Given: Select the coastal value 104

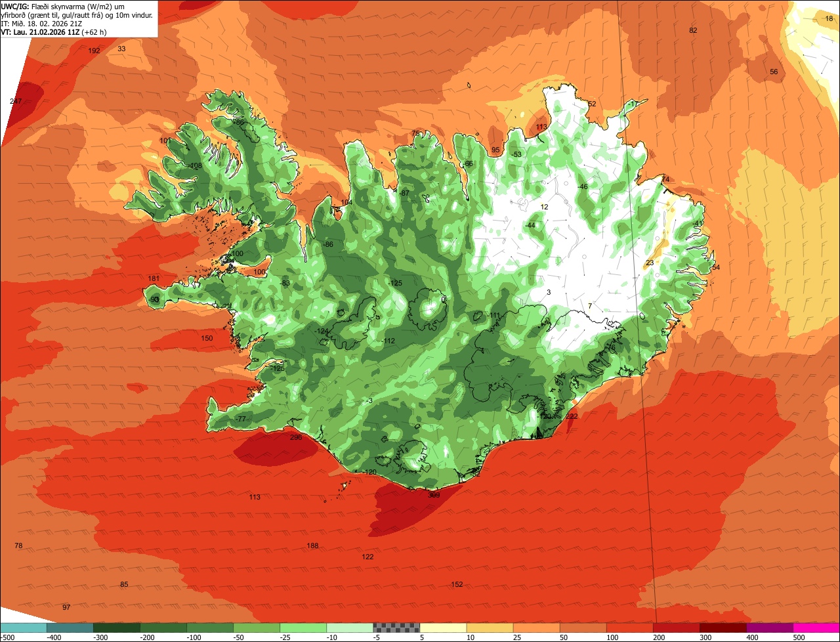Looking at the screenshot, I should [x=346, y=202].
